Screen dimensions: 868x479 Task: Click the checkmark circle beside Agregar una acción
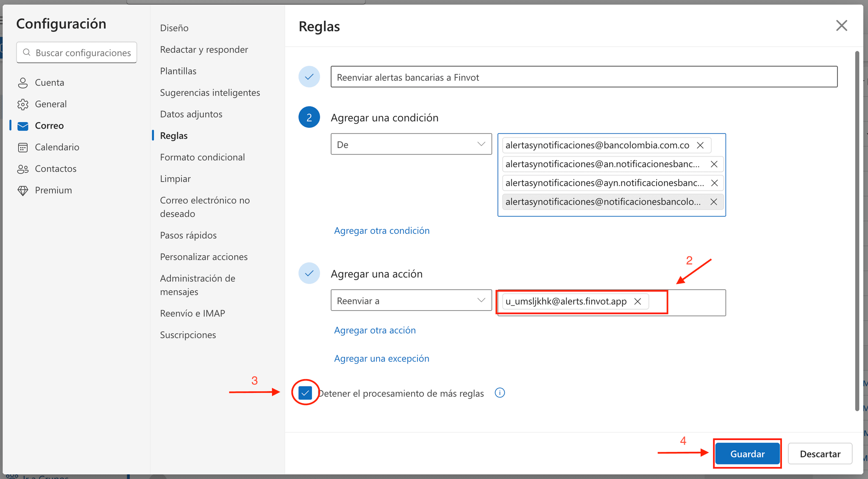pyautogui.click(x=309, y=273)
